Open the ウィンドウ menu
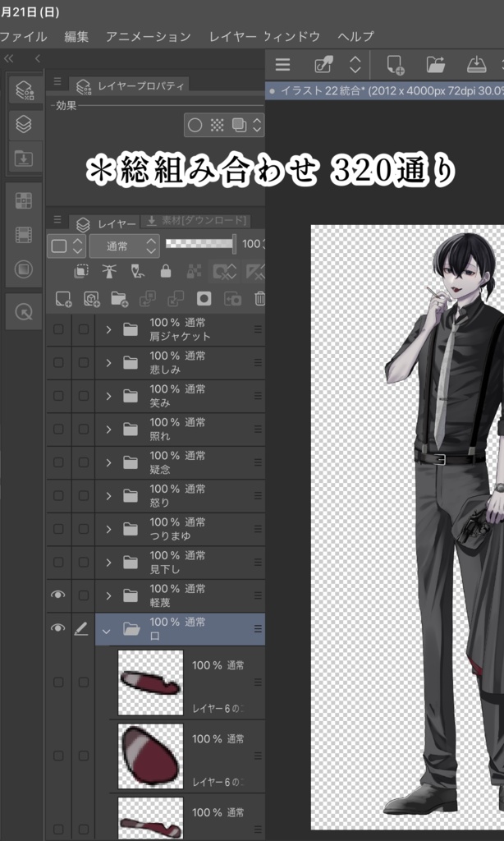 pos(292,36)
